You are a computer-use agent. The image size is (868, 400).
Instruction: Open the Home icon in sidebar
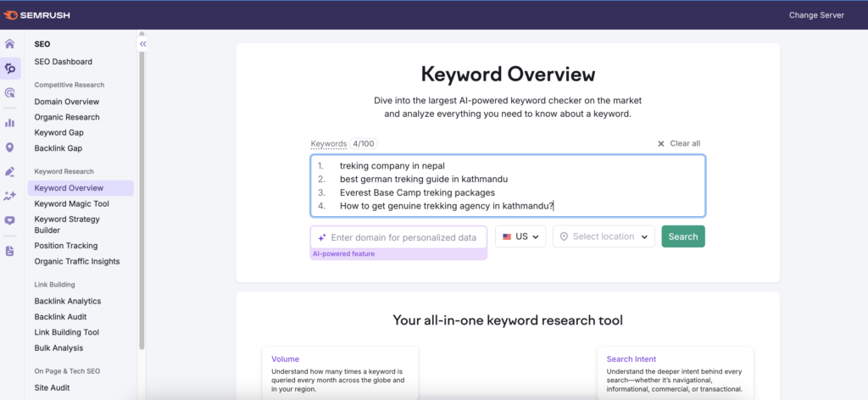coord(10,44)
